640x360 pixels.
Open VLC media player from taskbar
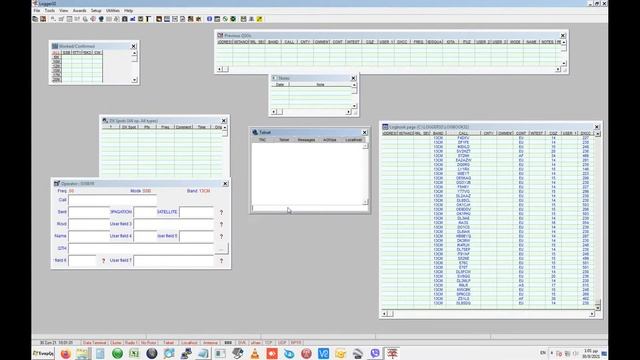point(255,353)
